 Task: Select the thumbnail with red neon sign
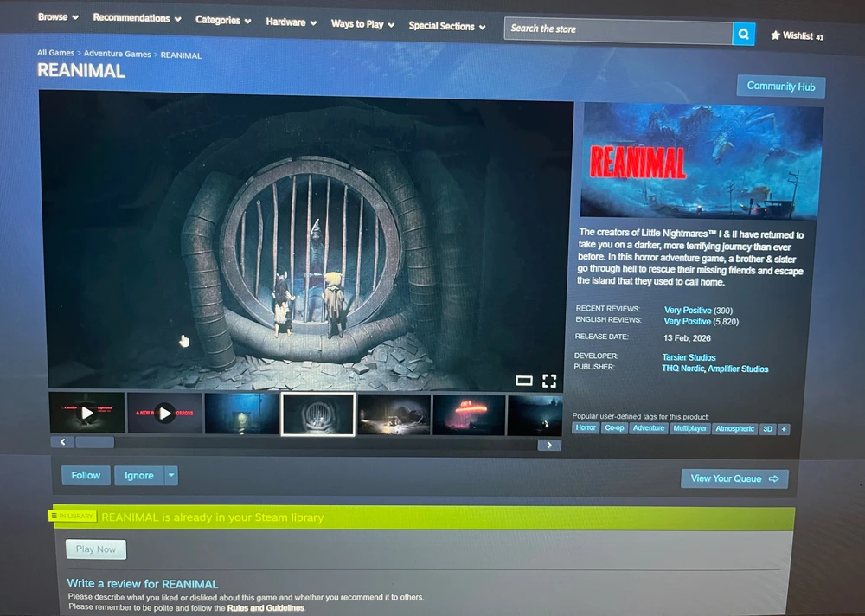(469, 415)
